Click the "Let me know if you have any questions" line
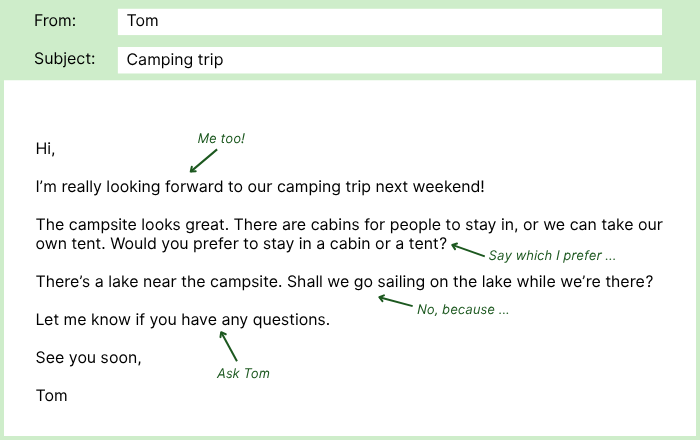The height and width of the screenshot is (440, 700). pos(182,320)
